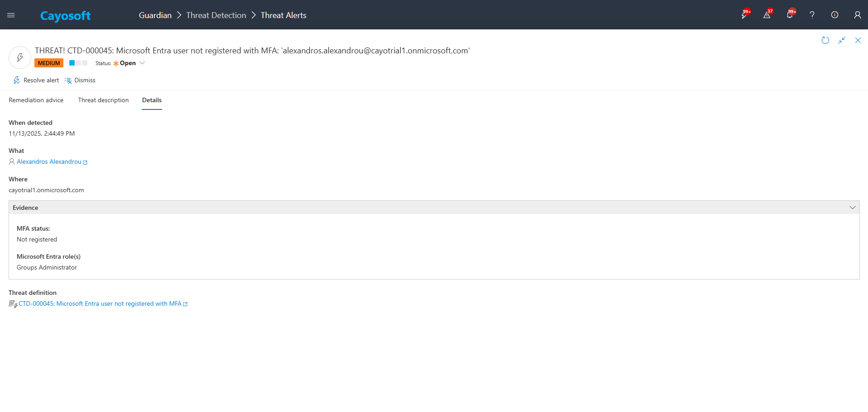Collapse the Evidence section chevron
The height and width of the screenshot is (412, 868).
[852, 208]
